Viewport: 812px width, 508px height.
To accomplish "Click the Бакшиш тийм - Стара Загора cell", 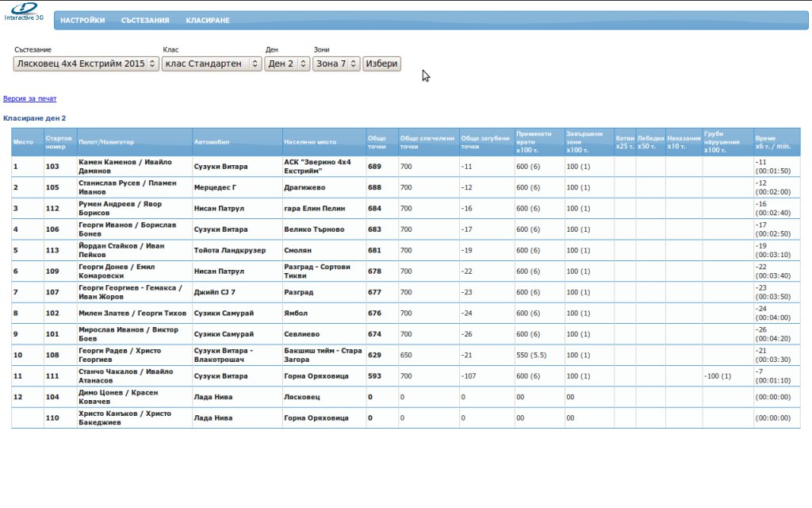I will click(x=324, y=355).
